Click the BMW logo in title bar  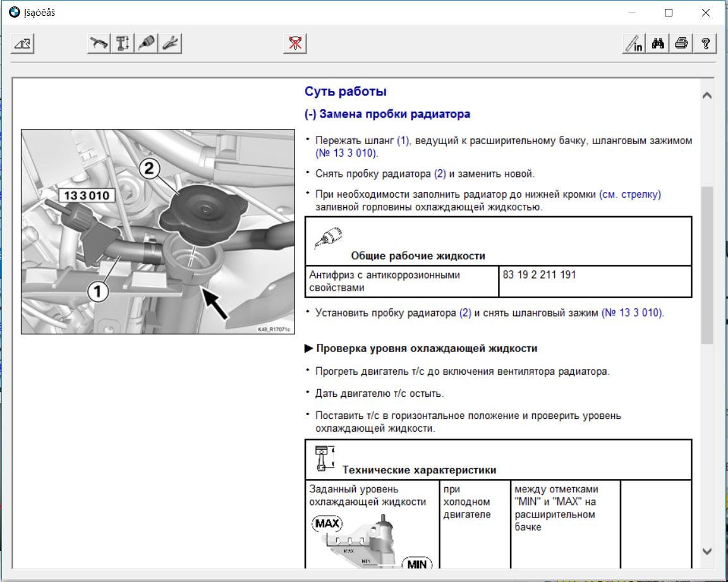click(x=14, y=12)
